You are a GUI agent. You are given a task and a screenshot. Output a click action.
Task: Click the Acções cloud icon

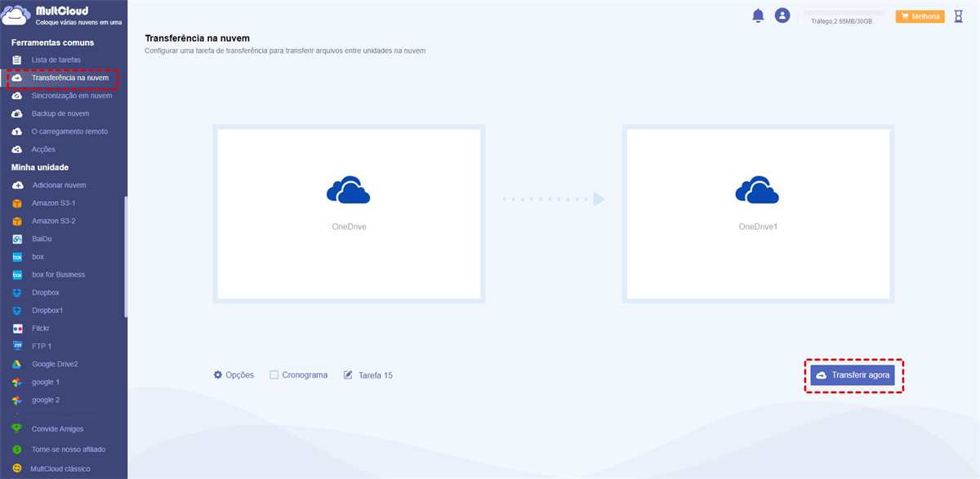point(16,150)
